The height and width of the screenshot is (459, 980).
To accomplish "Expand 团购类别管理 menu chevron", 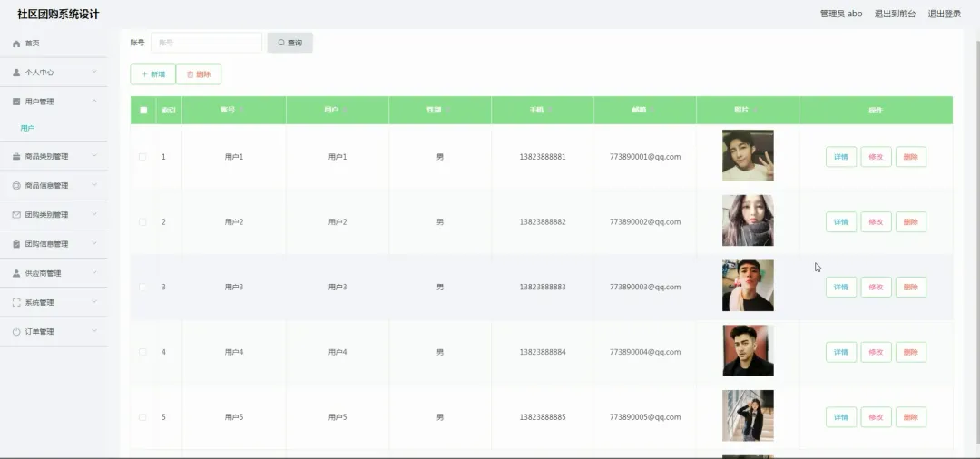I will tap(94, 214).
